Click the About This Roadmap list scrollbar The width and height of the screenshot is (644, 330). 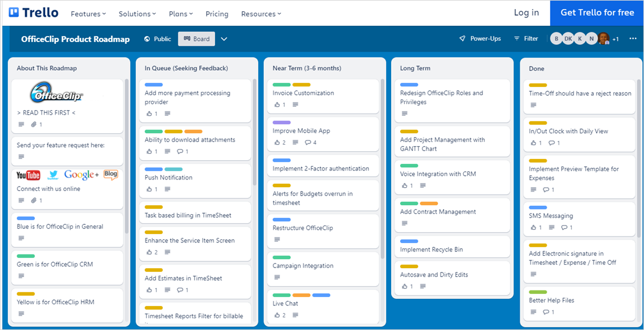click(x=127, y=156)
